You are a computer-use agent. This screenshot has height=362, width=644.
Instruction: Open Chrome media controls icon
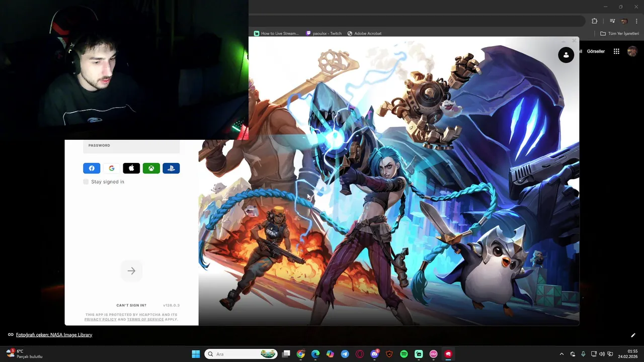[x=612, y=21]
